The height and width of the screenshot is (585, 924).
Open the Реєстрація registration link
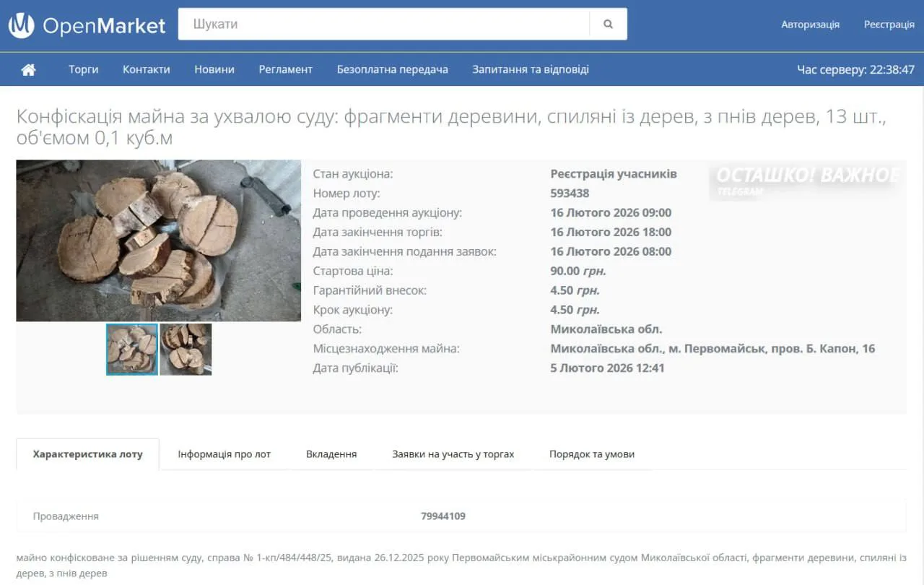point(889,25)
